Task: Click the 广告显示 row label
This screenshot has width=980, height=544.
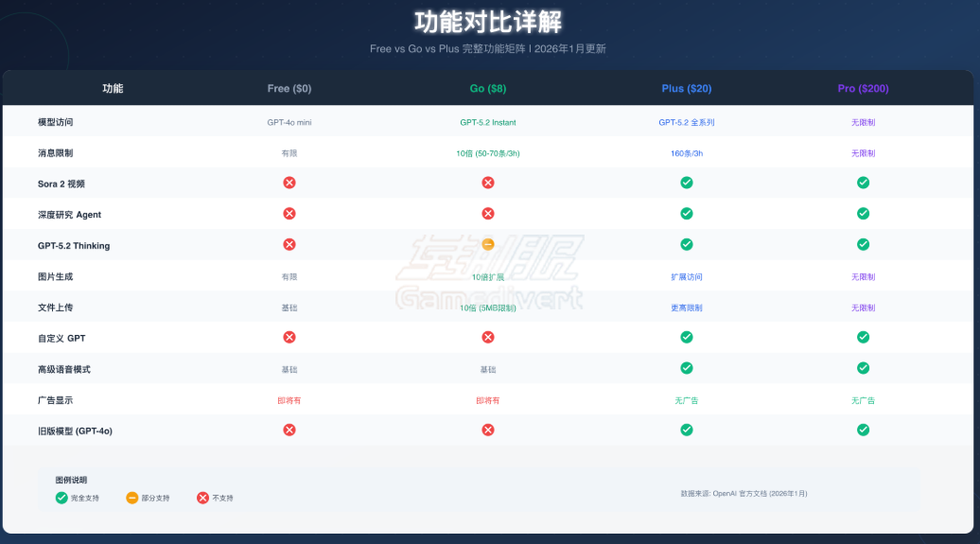Action: coord(56,400)
